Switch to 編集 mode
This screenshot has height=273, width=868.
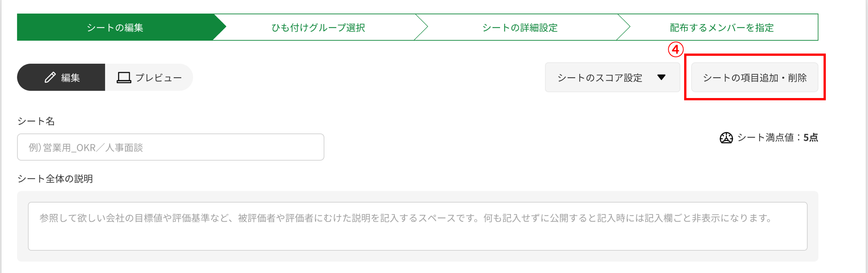pos(61,77)
